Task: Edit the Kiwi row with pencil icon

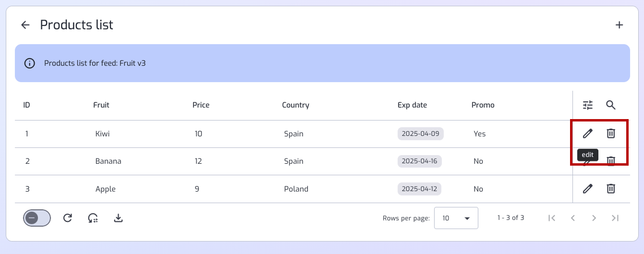Action: coord(588,133)
